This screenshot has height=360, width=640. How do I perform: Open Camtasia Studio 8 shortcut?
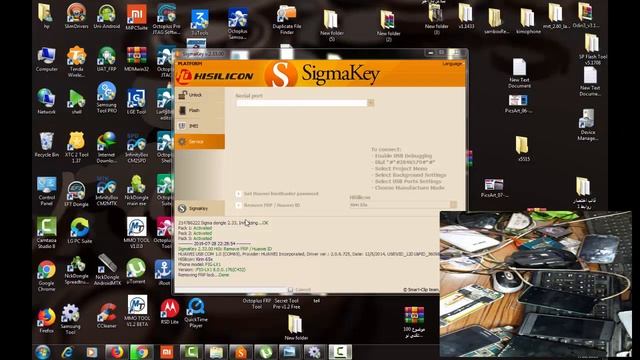coord(47,233)
